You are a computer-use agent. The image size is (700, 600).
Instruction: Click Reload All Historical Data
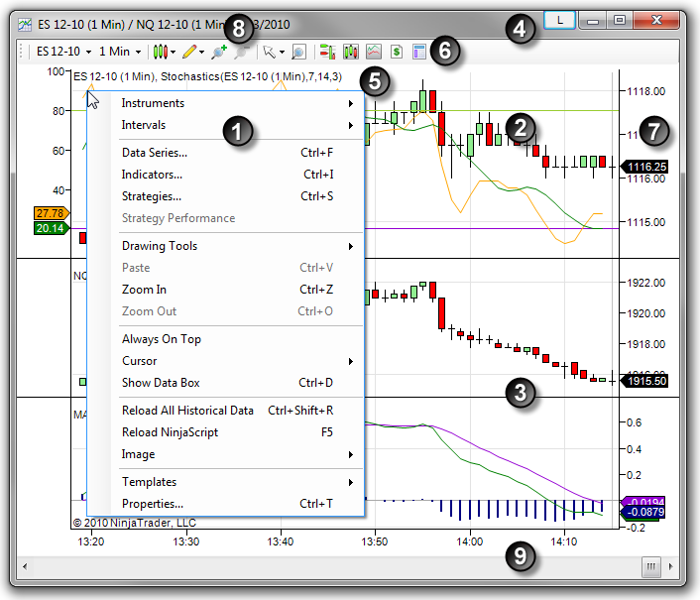point(187,411)
